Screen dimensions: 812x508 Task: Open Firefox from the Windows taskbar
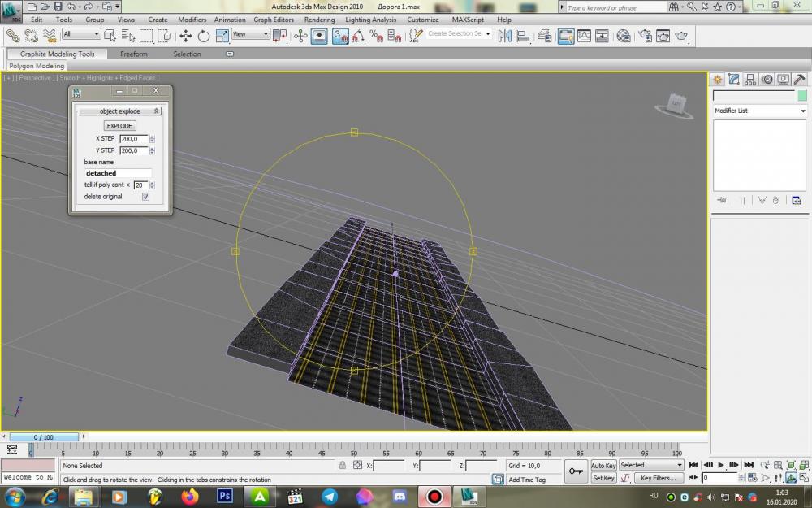(189, 497)
